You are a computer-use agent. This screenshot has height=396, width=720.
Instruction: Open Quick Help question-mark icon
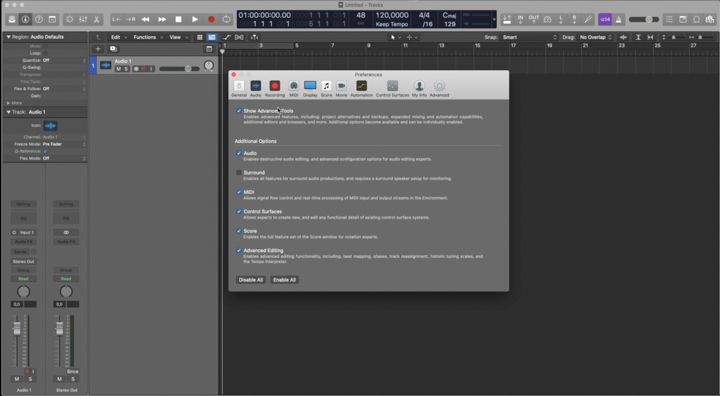39,19
